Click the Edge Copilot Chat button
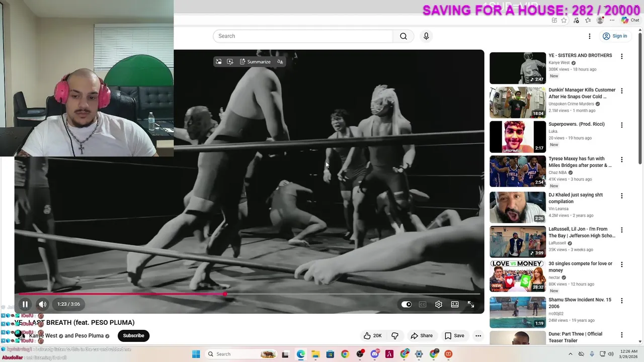The height and width of the screenshot is (362, 644). [x=630, y=20]
